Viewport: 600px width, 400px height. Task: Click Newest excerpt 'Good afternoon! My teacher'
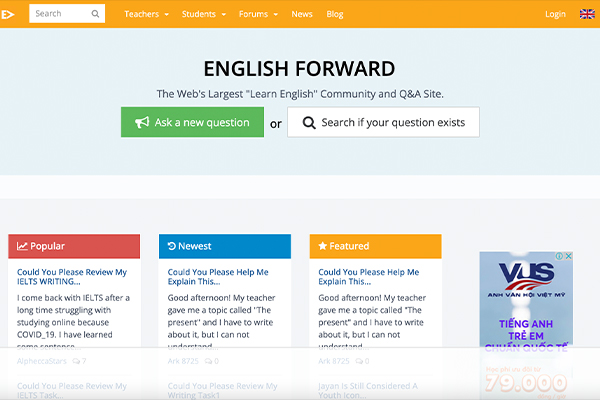click(221, 298)
